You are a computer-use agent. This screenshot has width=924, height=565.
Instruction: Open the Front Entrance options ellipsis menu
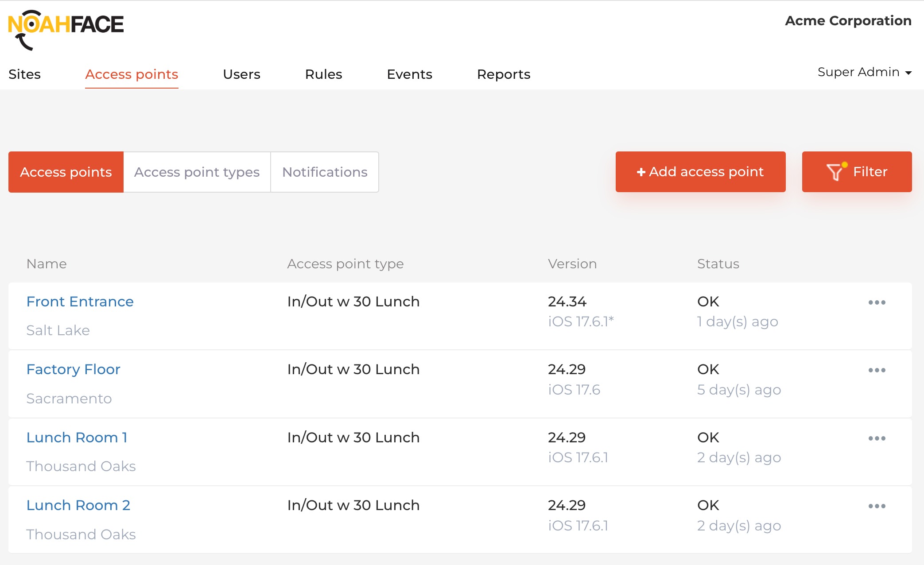[877, 302]
